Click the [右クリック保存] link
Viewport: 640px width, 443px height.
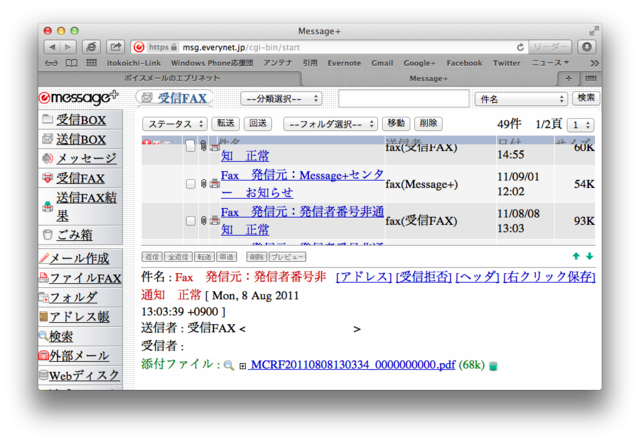pyautogui.click(x=549, y=277)
